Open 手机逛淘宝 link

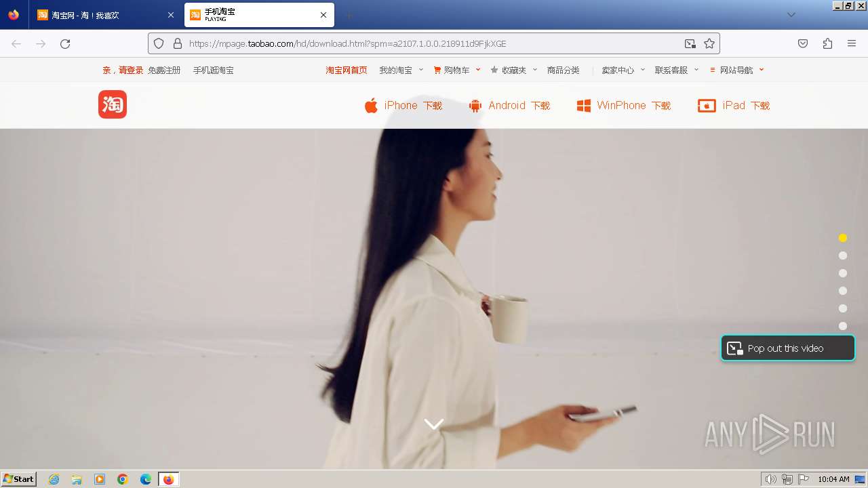click(213, 70)
